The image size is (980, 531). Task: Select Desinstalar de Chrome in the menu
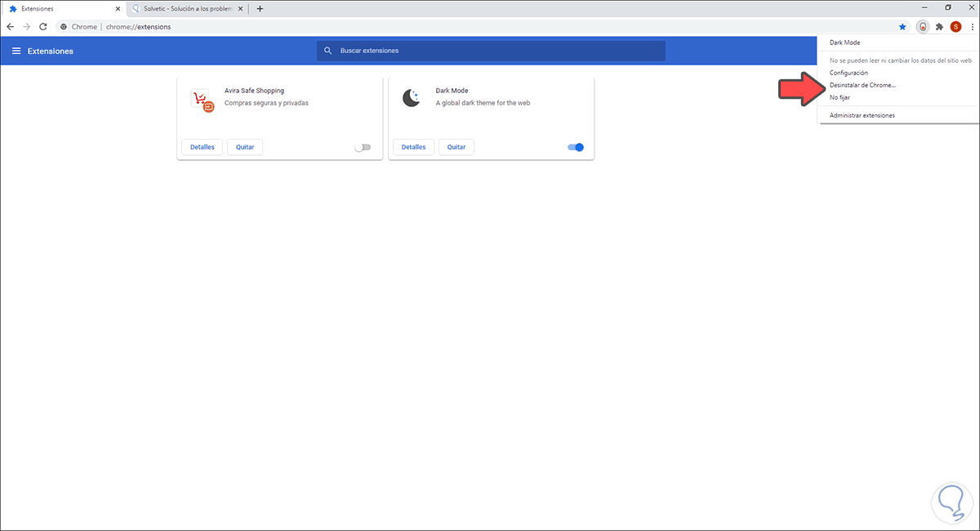862,84
